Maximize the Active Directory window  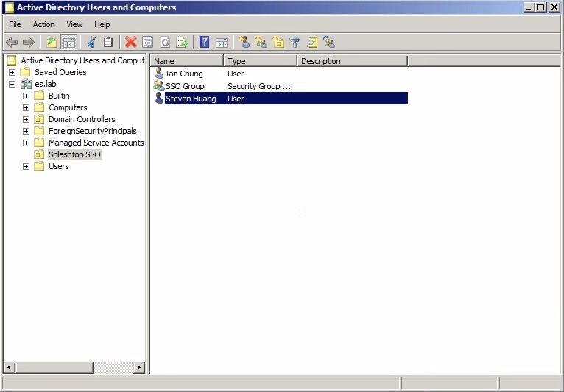540,7
